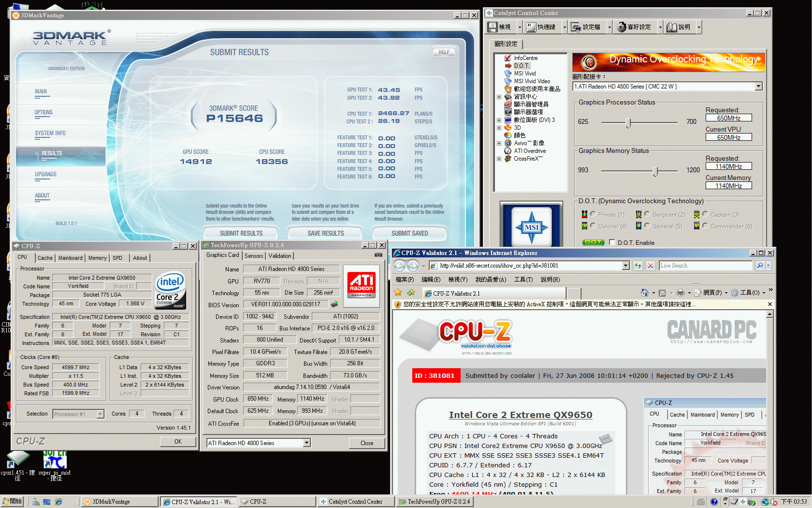Switch to Sensors tab in GPU-Z
Image resolution: width=812 pixels, height=508 pixels.
(254, 256)
